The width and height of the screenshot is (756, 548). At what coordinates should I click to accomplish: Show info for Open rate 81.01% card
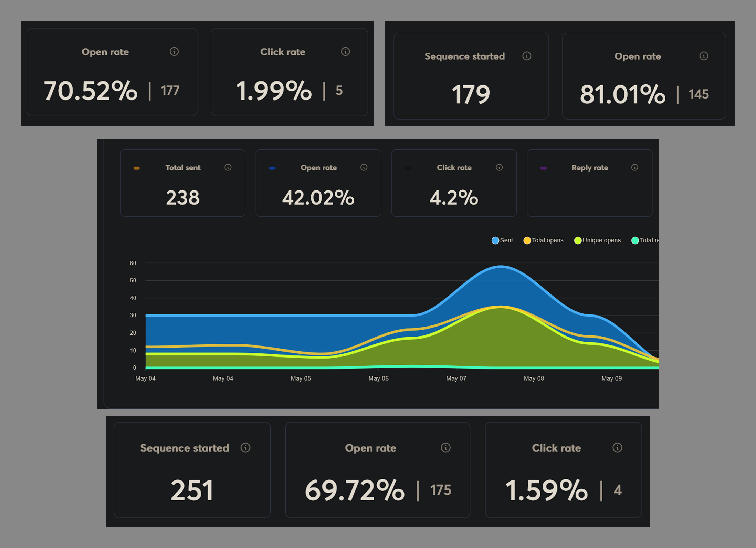click(704, 56)
